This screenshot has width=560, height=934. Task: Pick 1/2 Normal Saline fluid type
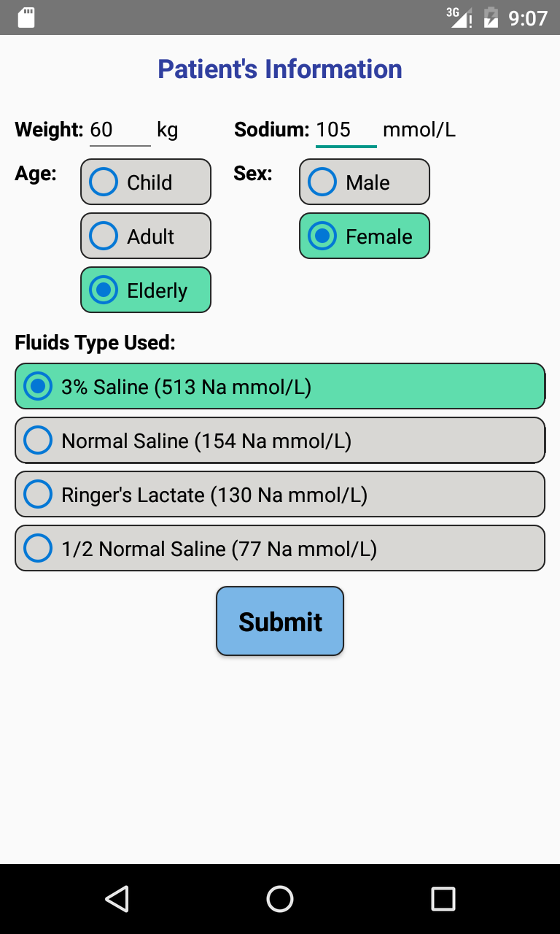(x=279, y=548)
